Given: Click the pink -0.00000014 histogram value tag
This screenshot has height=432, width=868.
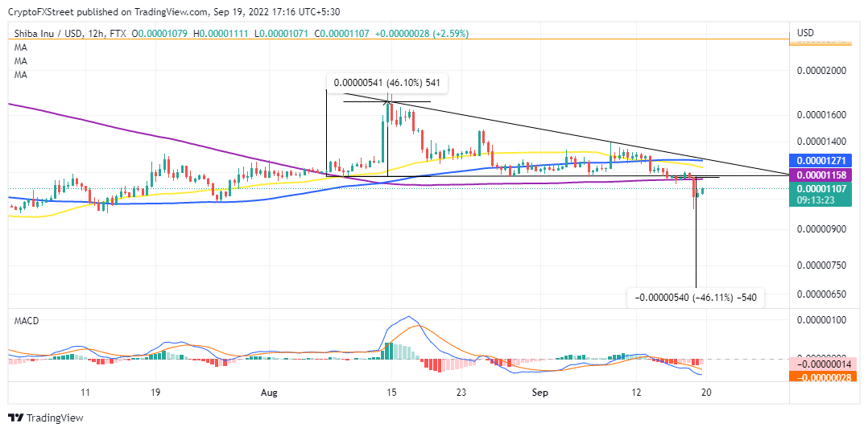Looking at the screenshot, I should click(825, 364).
